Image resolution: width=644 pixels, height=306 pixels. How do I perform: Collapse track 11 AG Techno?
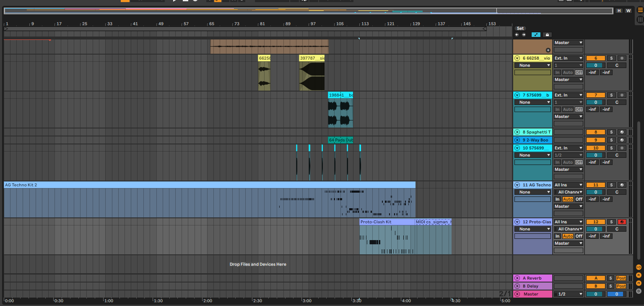517,185
